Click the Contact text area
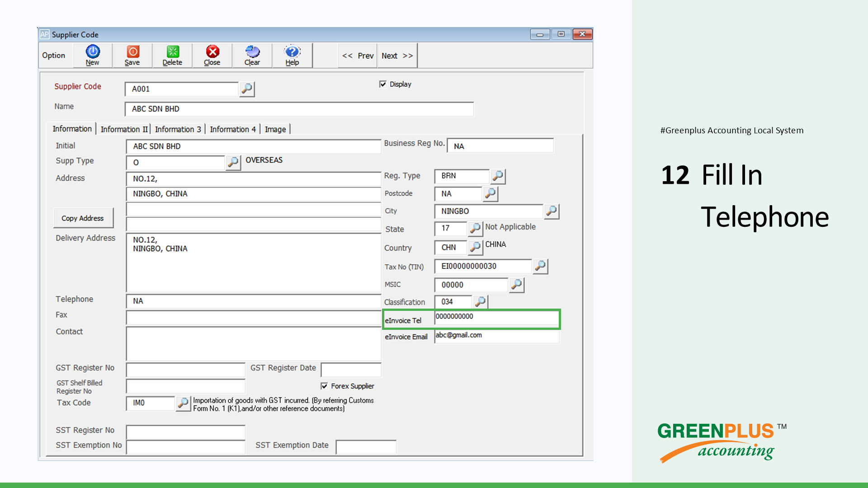 coord(254,344)
